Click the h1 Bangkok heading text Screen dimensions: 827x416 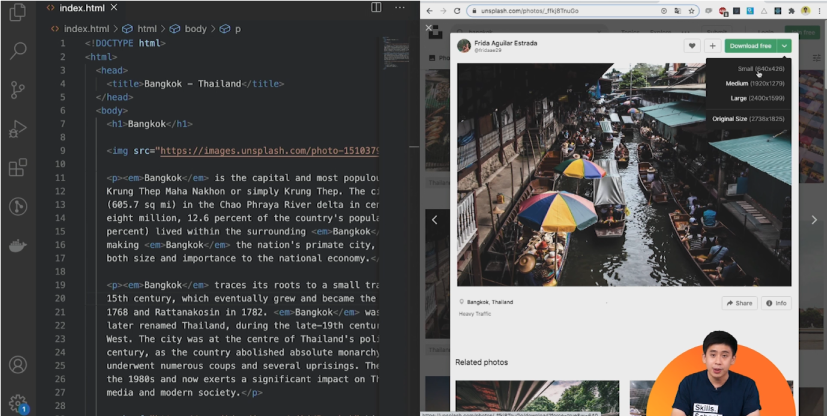click(x=147, y=124)
